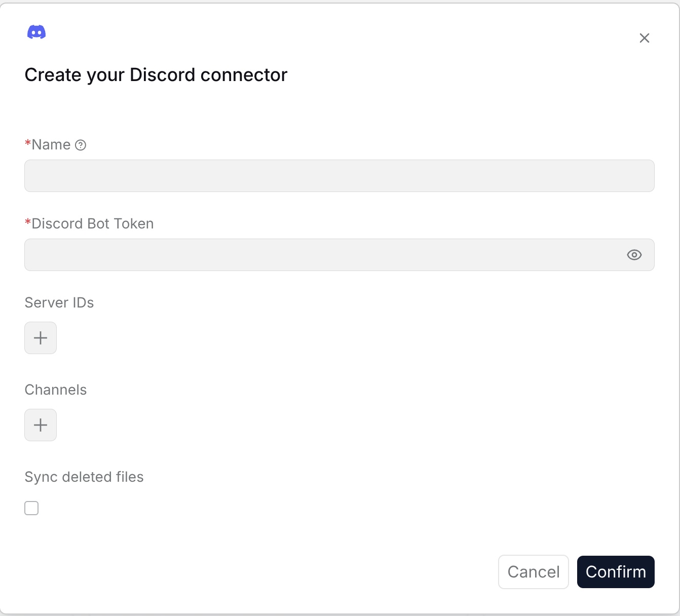The height and width of the screenshot is (616, 680).
Task: Click the Confirm button
Action: 616,572
